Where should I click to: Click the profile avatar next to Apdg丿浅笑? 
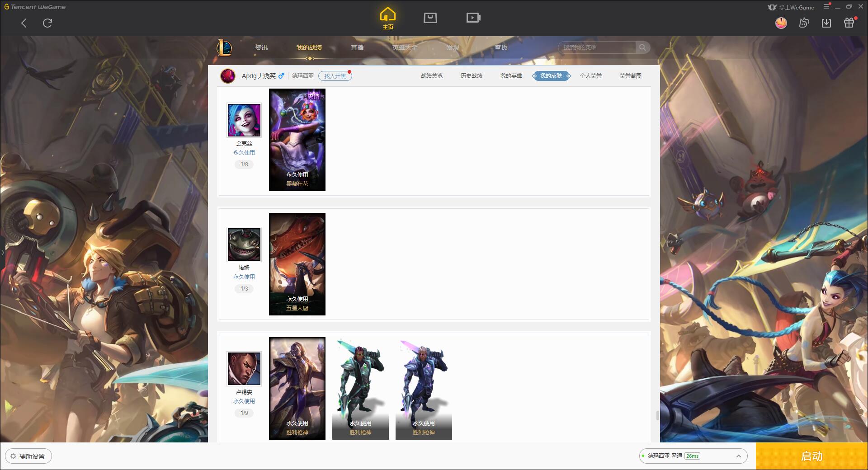(x=228, y=76)
